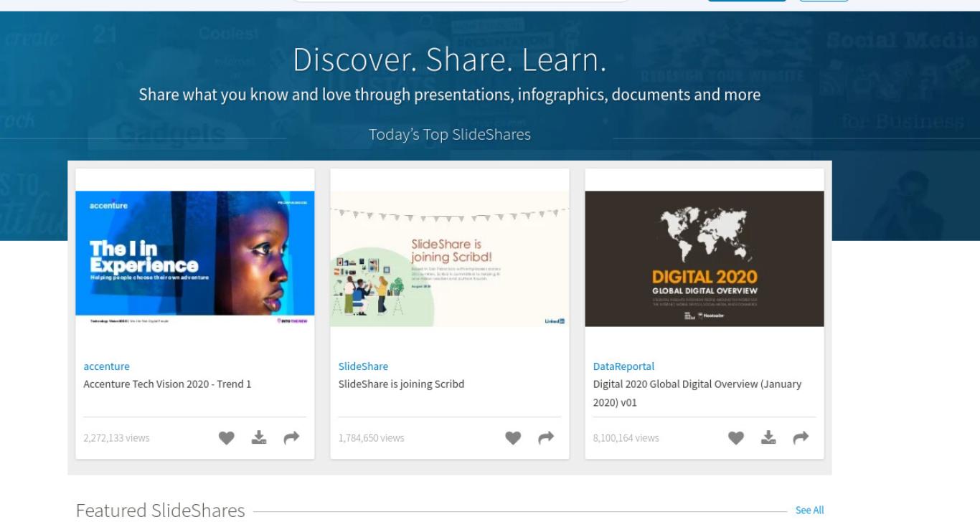Open the accenture author link

coord(106,366)
